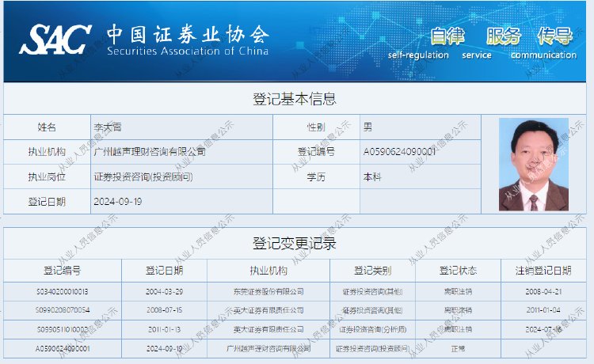Click the 登记编号 label in basic info
The height and width of the screenshot is (364, 594).
point(316,152)
